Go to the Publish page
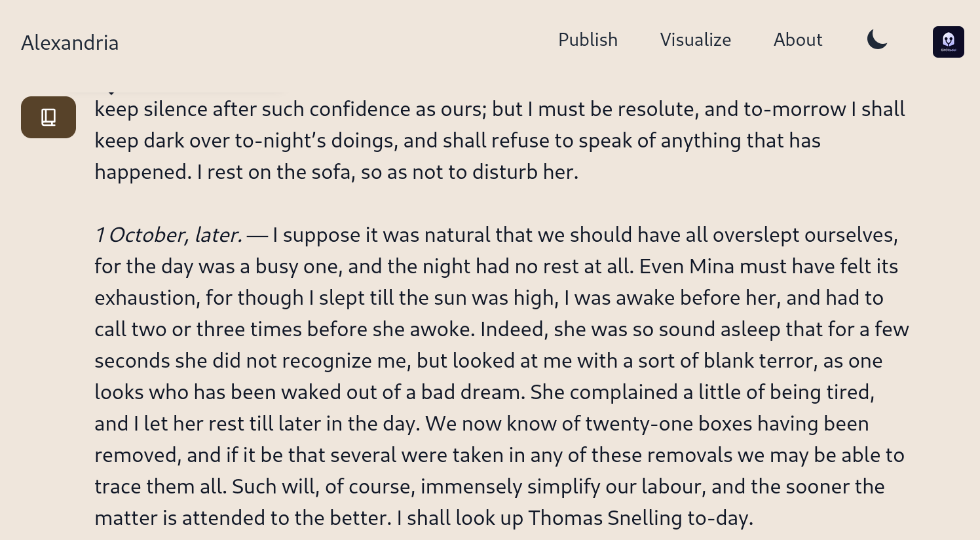The image size is (980, 540). 588,40
